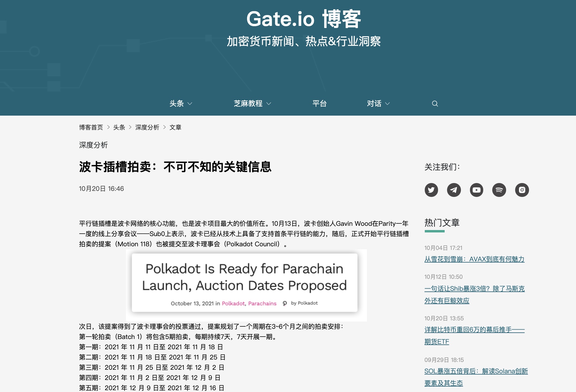Expand the 头条 dropdown chevron
The width and height of the screenshot is (576, 392).
click(x=190, y=104)
